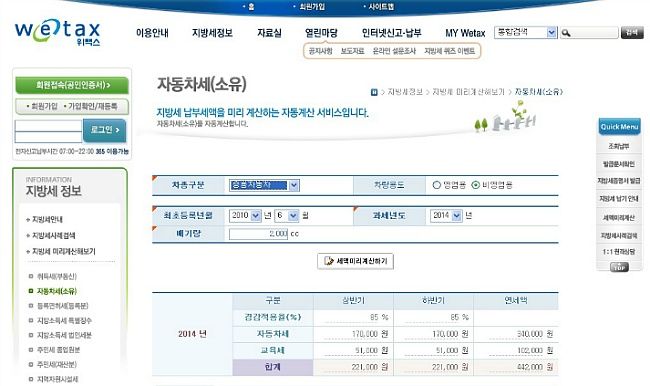Screen dimensions: 650x386
Task: Open 주민세(재산분) in the sidebar
Action: [56, 364]
